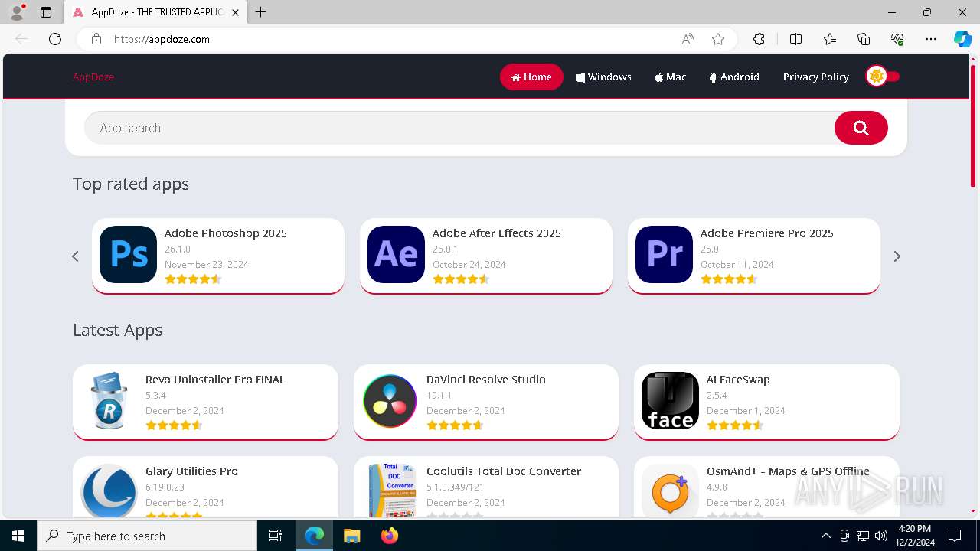
Task: Close the AppDoze tab
Action: point(235,12)
